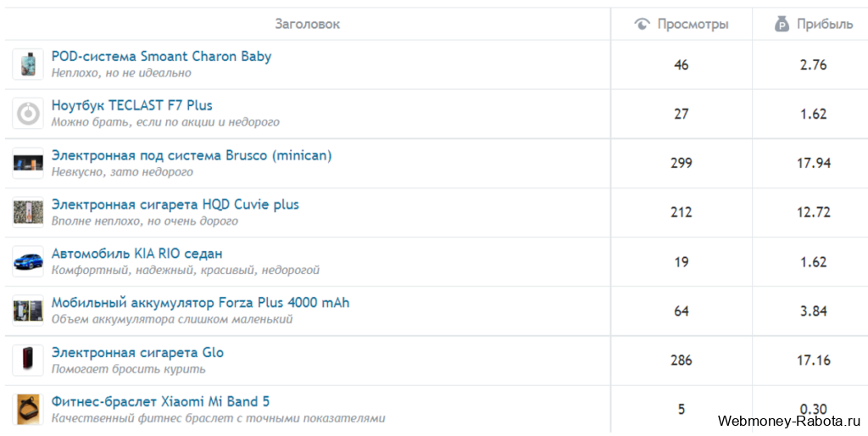Viewport: 868px width, 436px height.
Task: Click the ruble money bag icon
Action: tap(782, 24)
